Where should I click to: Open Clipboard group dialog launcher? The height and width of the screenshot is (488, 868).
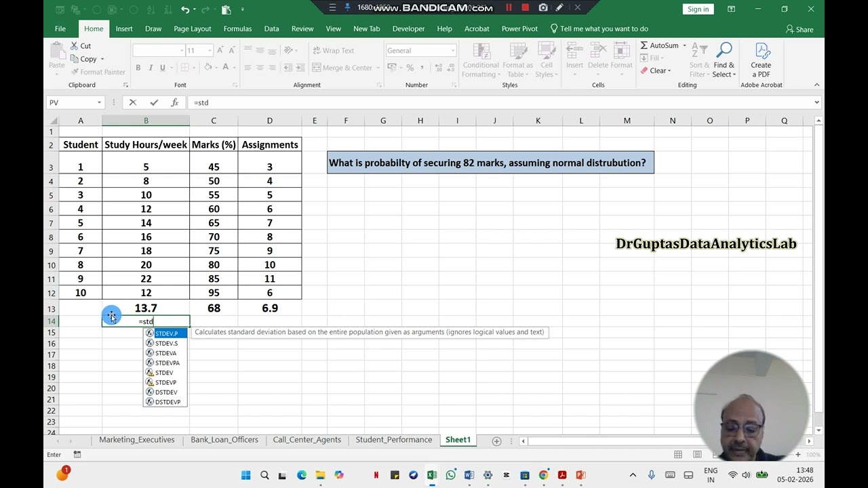coord(125,85)
